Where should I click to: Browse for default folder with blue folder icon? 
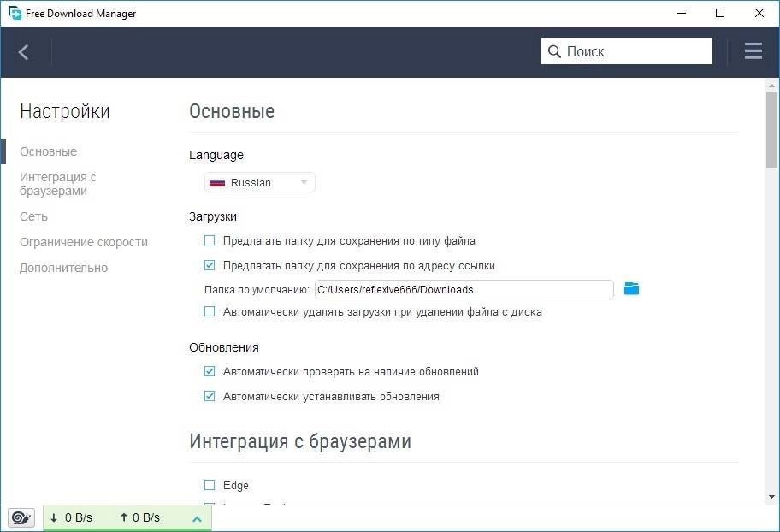(631, 288)
